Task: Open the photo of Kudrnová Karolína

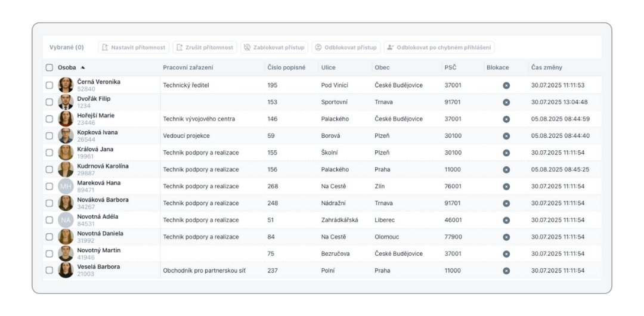Action: click(x=66, y=169)
